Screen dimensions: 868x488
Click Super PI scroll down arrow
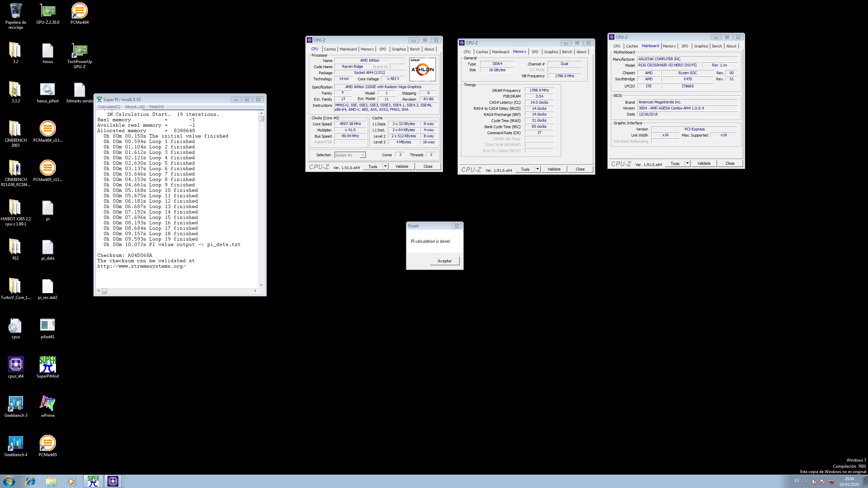pos(261,285)
